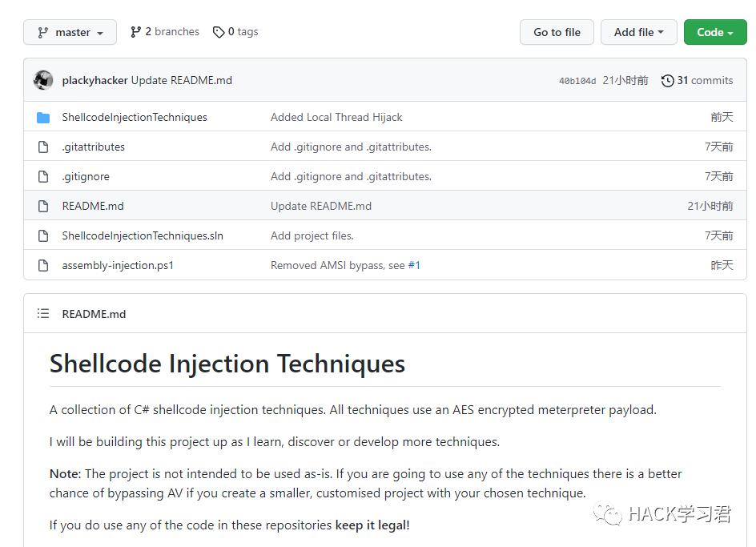Open 'Added Local Thread Hijack' commit message

click(336, 118)
